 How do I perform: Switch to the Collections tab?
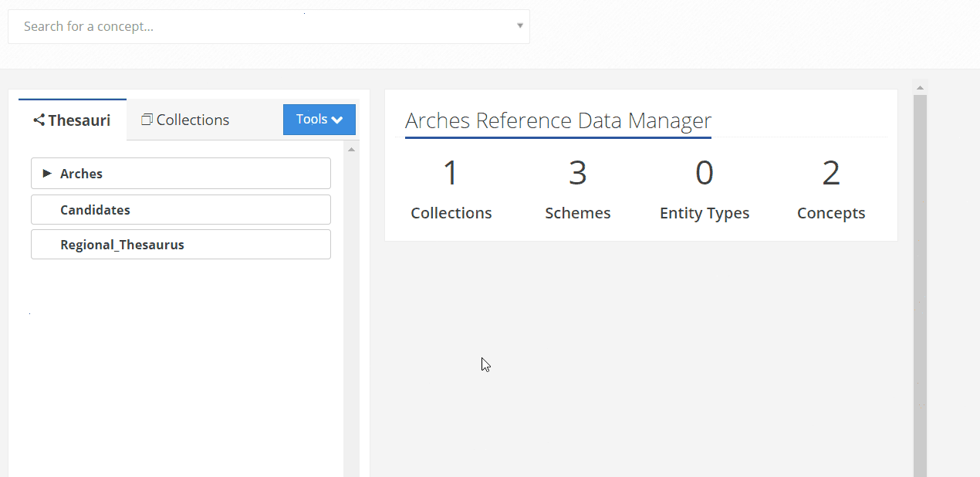[185, 120]
